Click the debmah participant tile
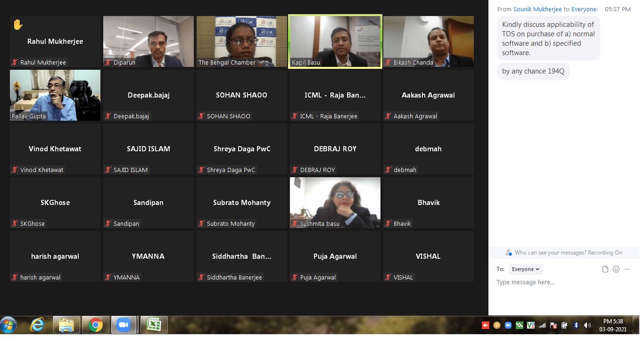This screenshot has width=644, height=362. 429,149
